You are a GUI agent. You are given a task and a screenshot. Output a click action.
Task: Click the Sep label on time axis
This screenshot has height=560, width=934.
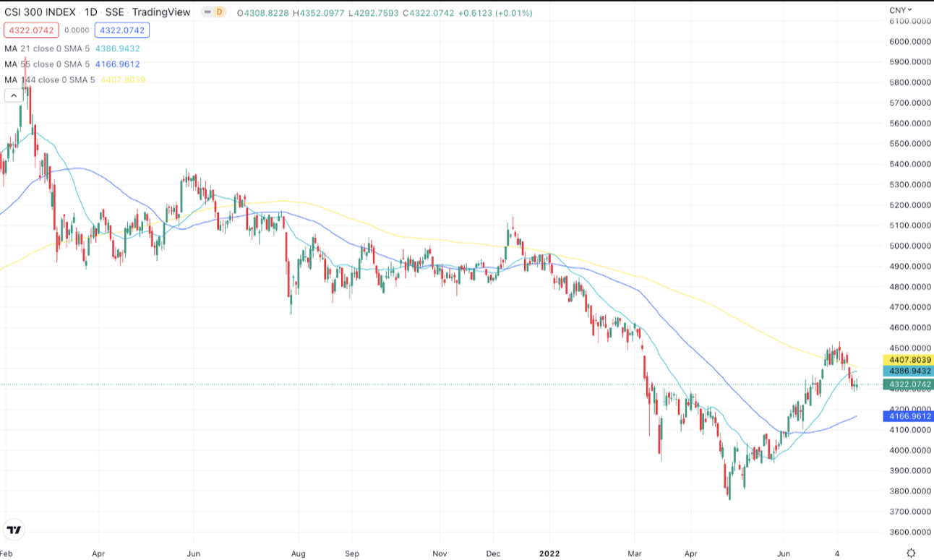[352, 553]
